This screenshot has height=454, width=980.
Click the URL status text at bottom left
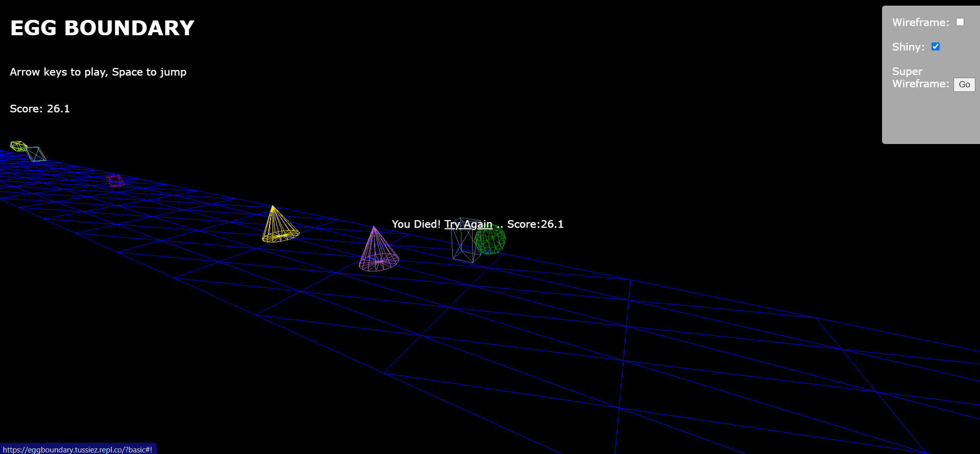78,449
